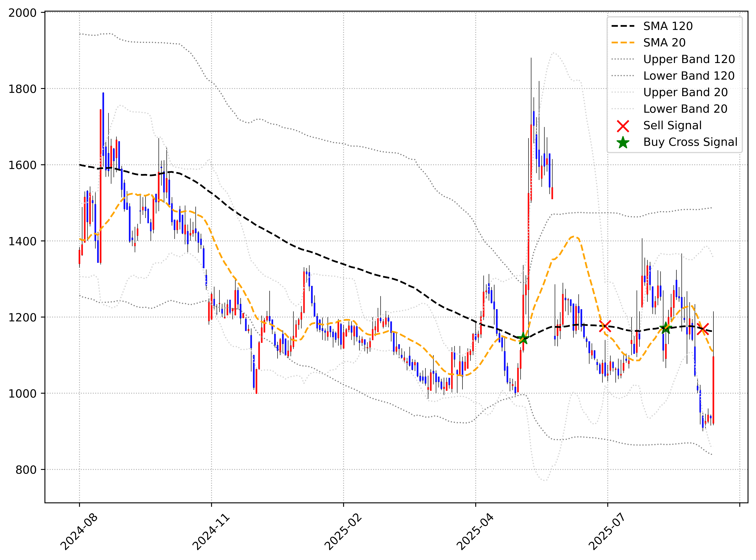
Task: Click the 2025-04 x-axis date label
Action: tap(475, 531)
